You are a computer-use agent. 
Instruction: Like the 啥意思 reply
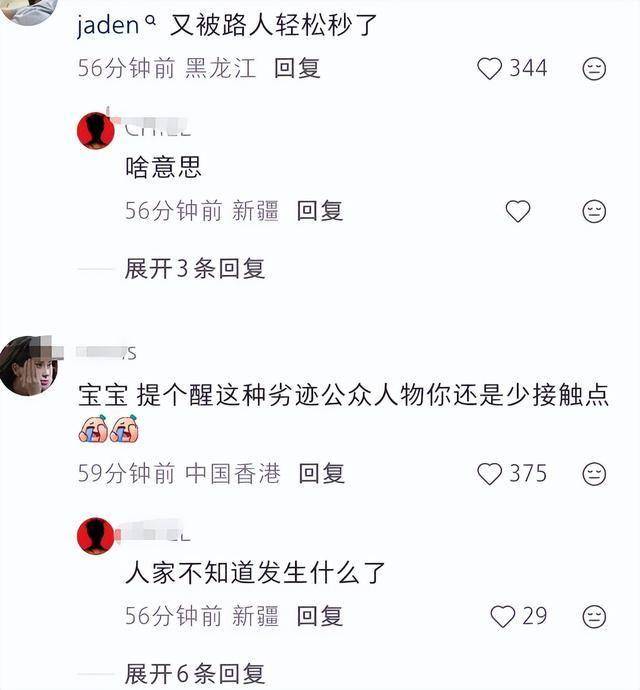tap(518, 211)
